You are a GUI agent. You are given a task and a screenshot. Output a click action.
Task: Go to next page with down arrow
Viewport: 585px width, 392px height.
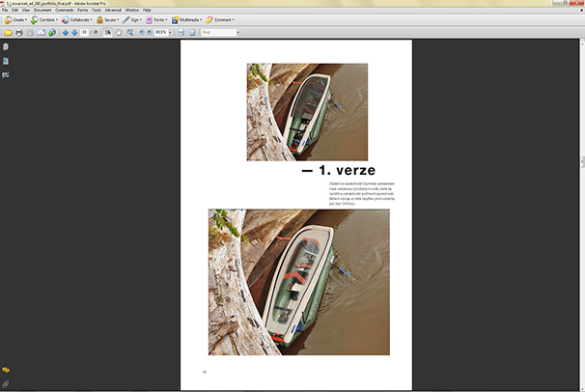point(74,32)
